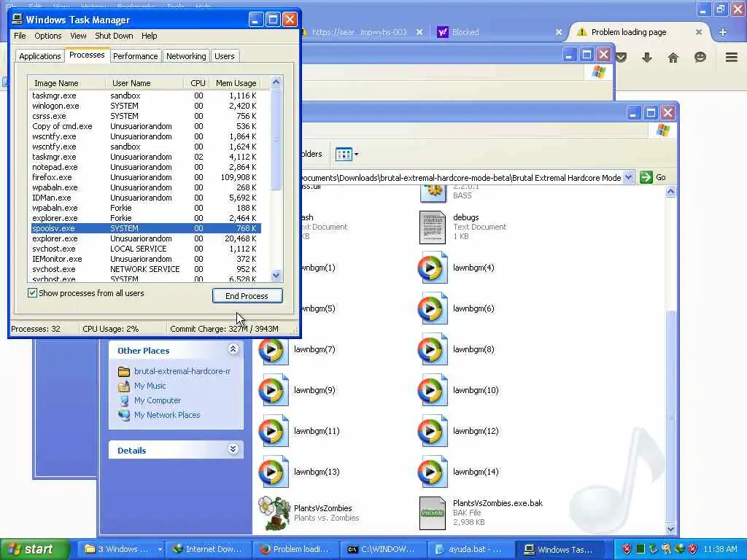Switch to the Yahoo Blocked tab
Viewport: 747px width, 560px height.
(x=499, y=32)
